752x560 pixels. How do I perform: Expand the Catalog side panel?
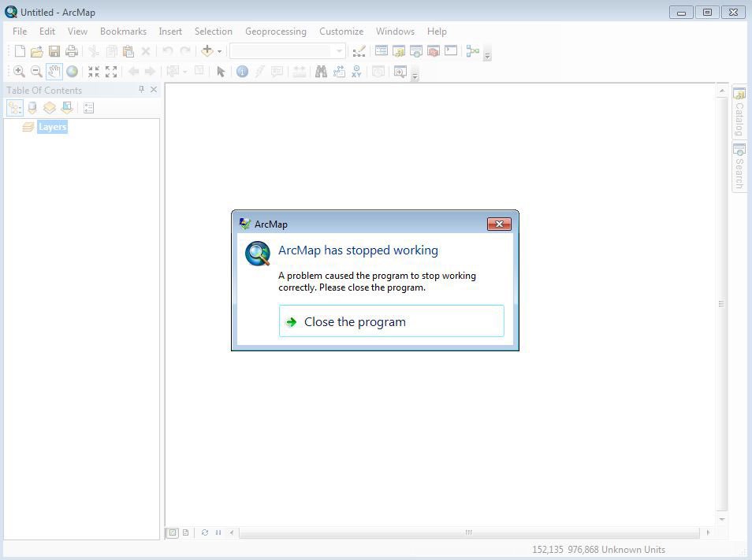pos(739,112)
